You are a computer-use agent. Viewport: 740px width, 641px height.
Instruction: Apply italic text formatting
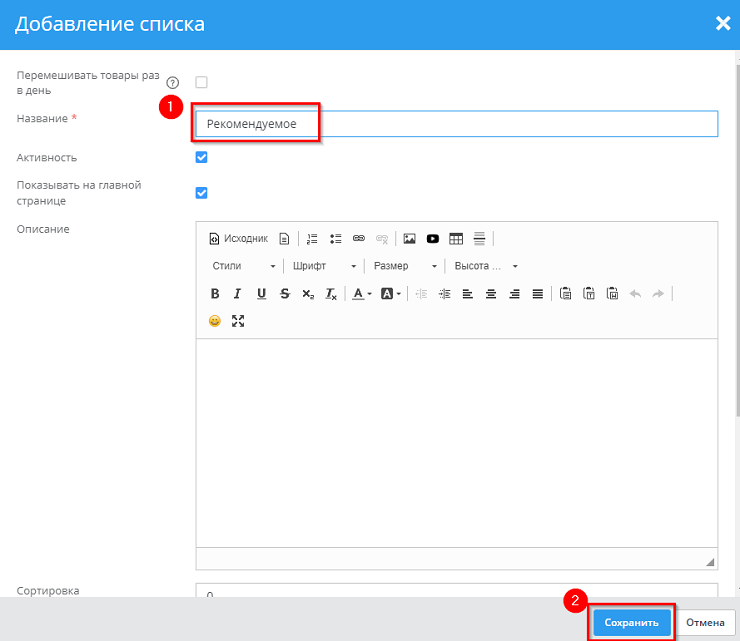tap(238, 294)
